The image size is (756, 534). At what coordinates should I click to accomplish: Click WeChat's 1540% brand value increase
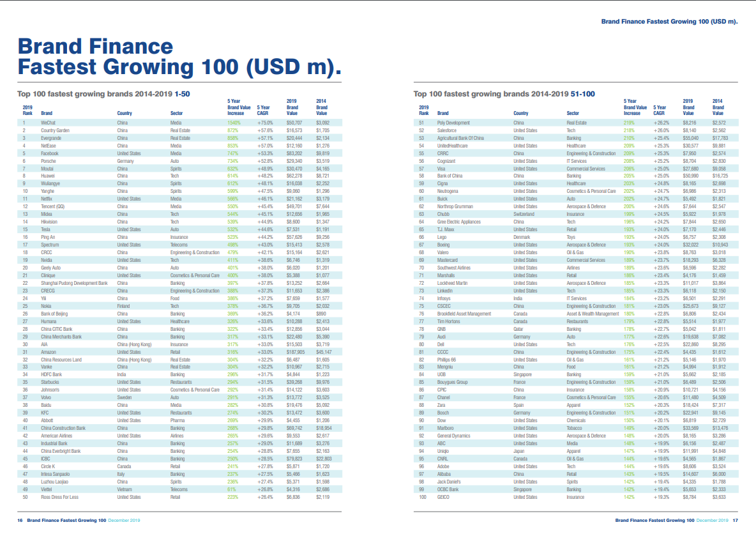(236, 123)
